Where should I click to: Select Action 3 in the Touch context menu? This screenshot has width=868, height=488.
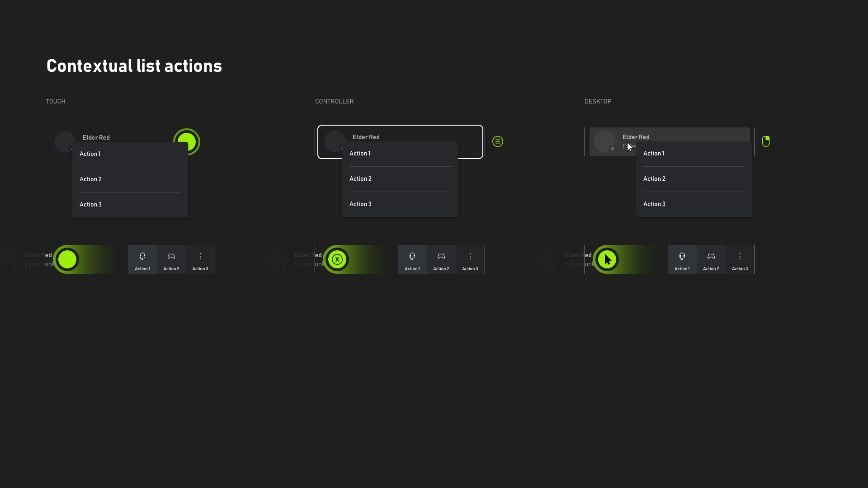(130, 205)
